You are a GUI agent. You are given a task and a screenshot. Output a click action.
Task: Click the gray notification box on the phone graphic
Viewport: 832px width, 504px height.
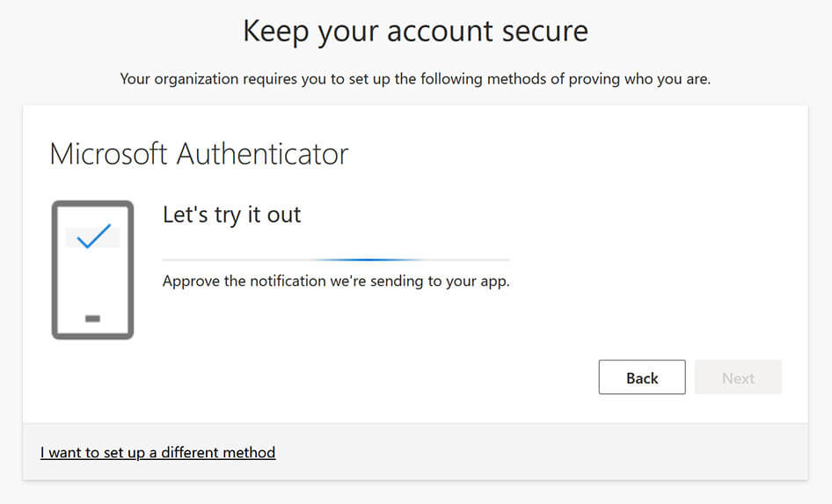click(x=92, y=237)
